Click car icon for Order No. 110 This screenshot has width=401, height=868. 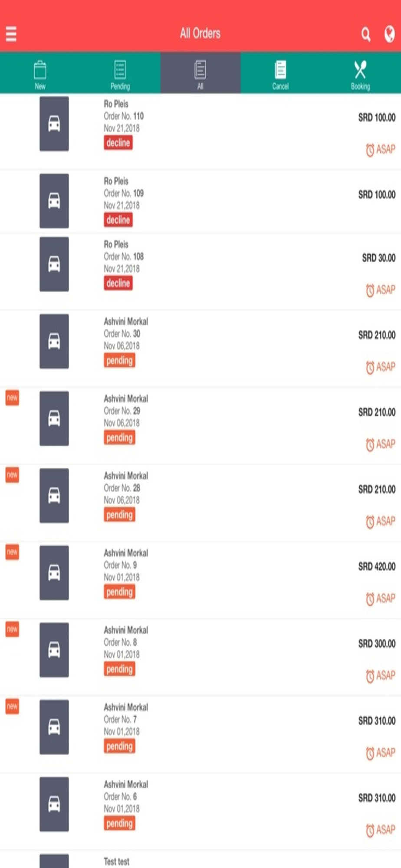point(54,124)
